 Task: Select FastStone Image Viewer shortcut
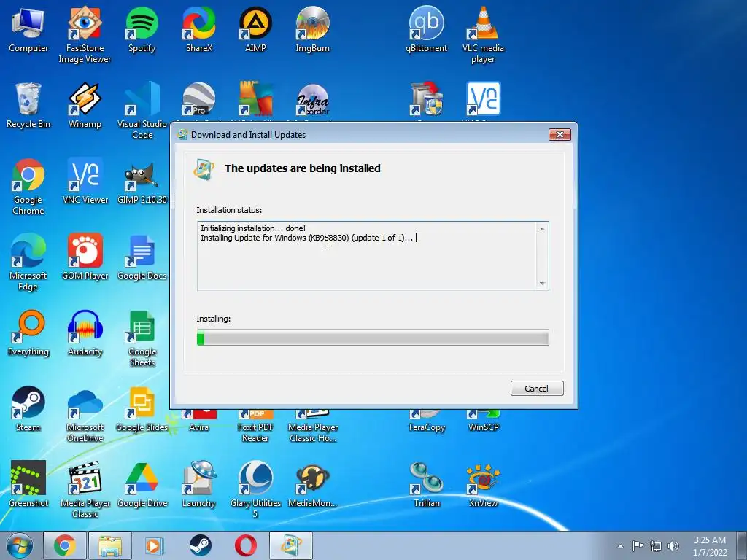[85, 35]
